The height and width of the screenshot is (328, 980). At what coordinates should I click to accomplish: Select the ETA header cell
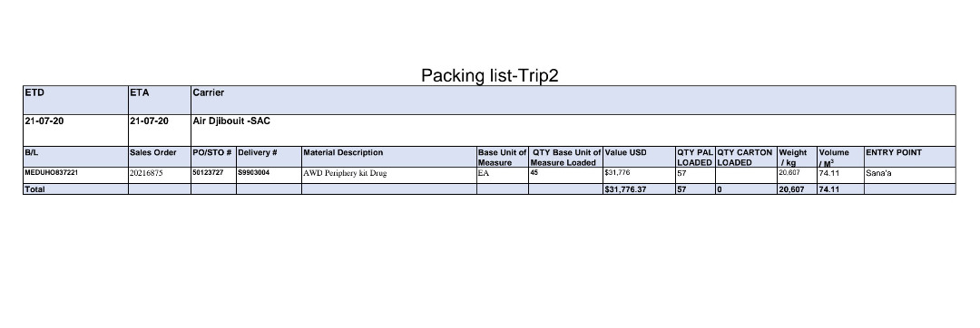[160, 100]
